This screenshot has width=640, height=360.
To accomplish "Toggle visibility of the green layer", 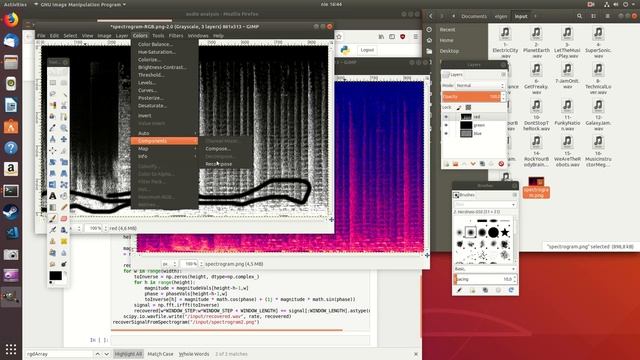I will point(446,125).
